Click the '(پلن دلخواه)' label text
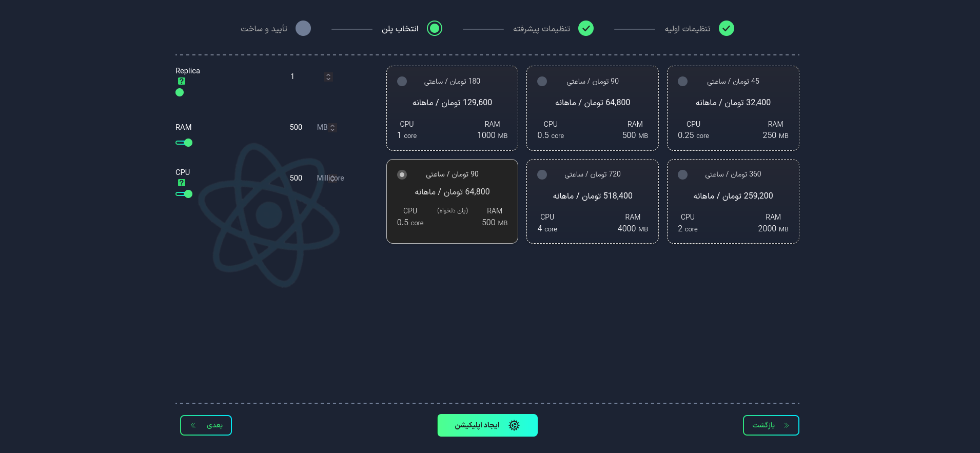This screenshot has height=453, width=980. pos(453,211)
